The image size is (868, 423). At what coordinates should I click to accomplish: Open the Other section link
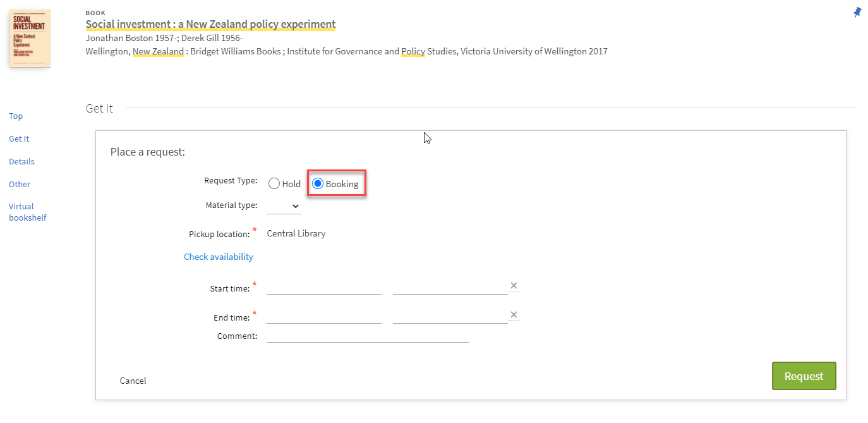click(20, 185)
